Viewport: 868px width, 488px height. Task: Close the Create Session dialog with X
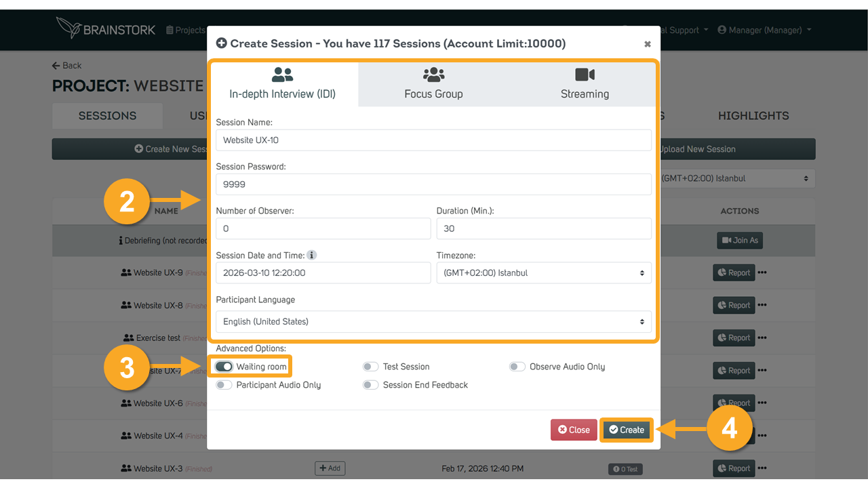point(647,44)
